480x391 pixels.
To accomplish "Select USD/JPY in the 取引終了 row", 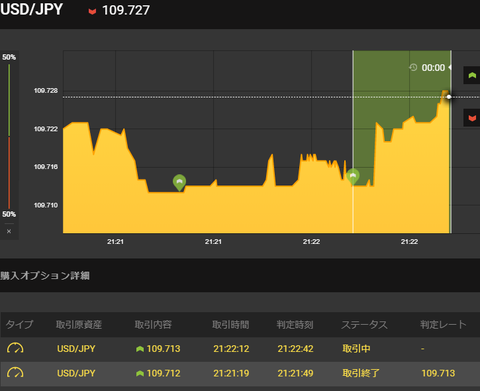I will (x=76, y=373).
